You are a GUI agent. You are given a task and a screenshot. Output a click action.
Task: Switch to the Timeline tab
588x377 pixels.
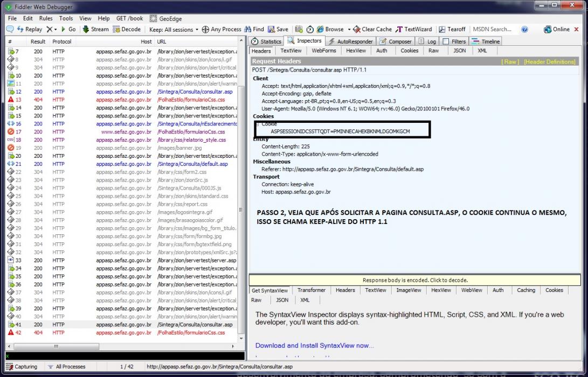point(486,41)
